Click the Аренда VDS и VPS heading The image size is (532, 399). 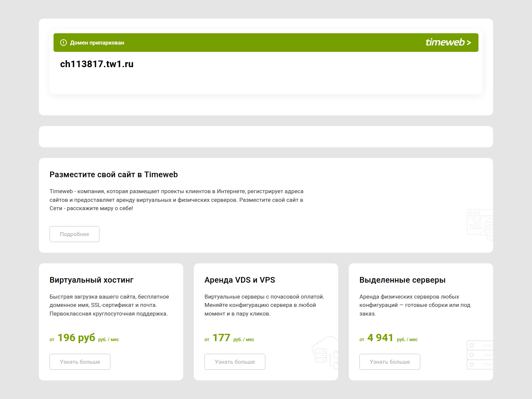(x=240, y=280)
